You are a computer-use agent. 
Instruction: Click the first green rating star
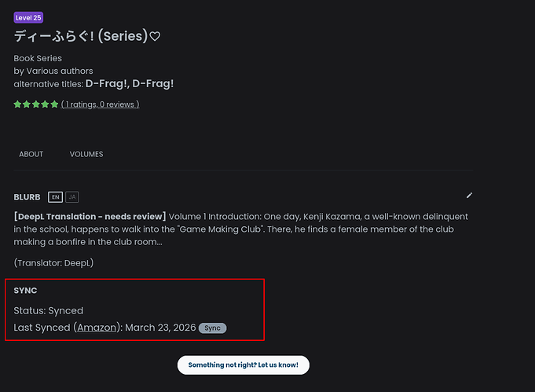(17, 104)
